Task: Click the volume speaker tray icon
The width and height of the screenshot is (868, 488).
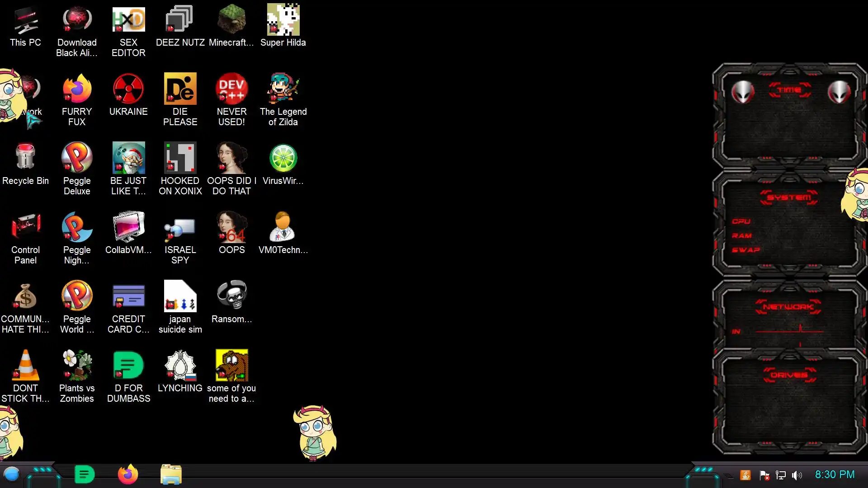Action: pos(797,475)
